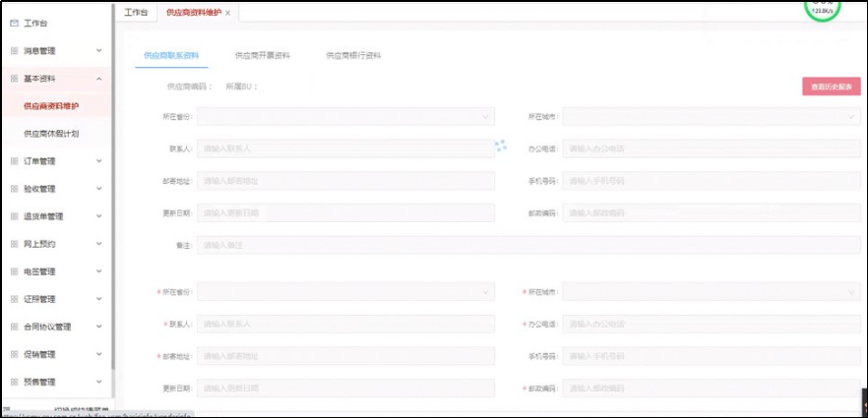
Task: Click the pink 查看历史报表 button
Action: point(831,87)
